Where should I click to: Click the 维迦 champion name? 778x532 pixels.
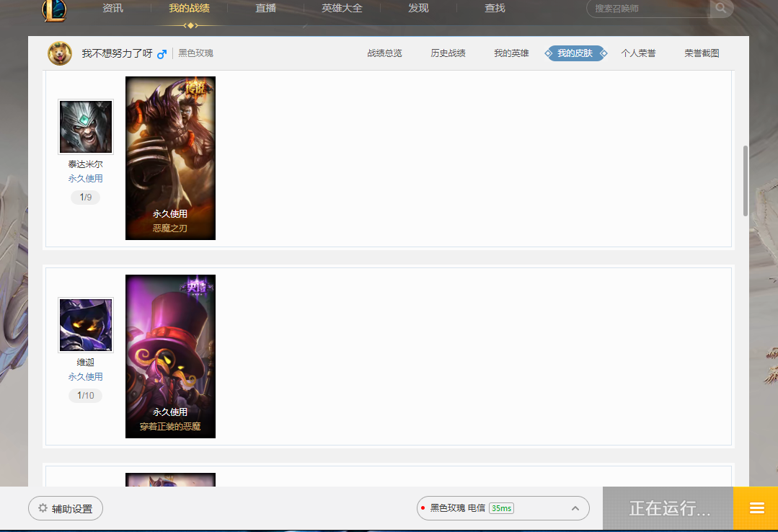point(85,363)
